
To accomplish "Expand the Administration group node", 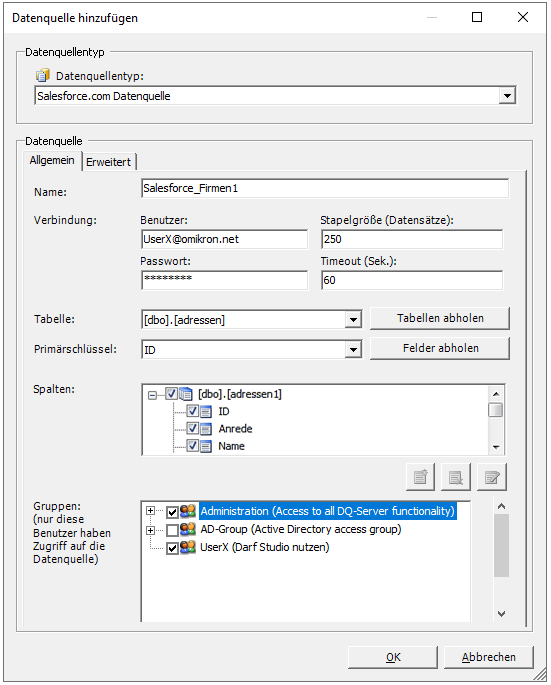I will [x=150, y=511].
